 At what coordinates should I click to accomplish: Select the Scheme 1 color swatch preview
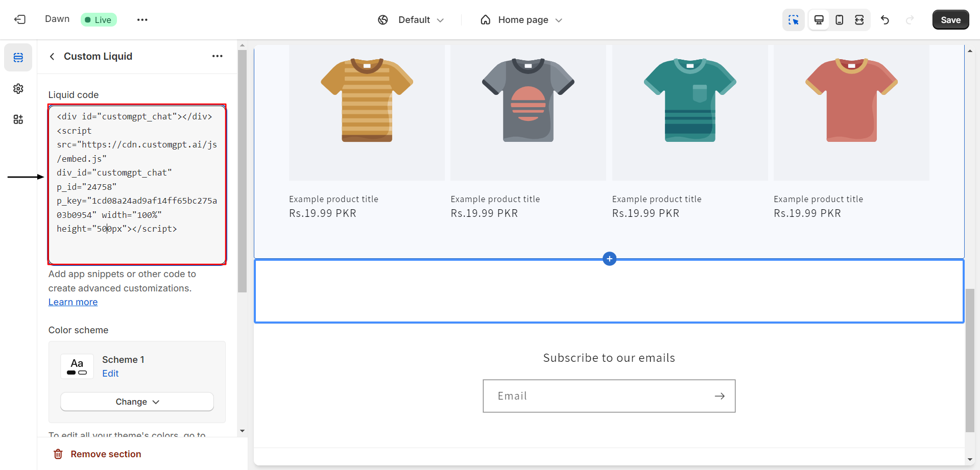click(77, 366)
